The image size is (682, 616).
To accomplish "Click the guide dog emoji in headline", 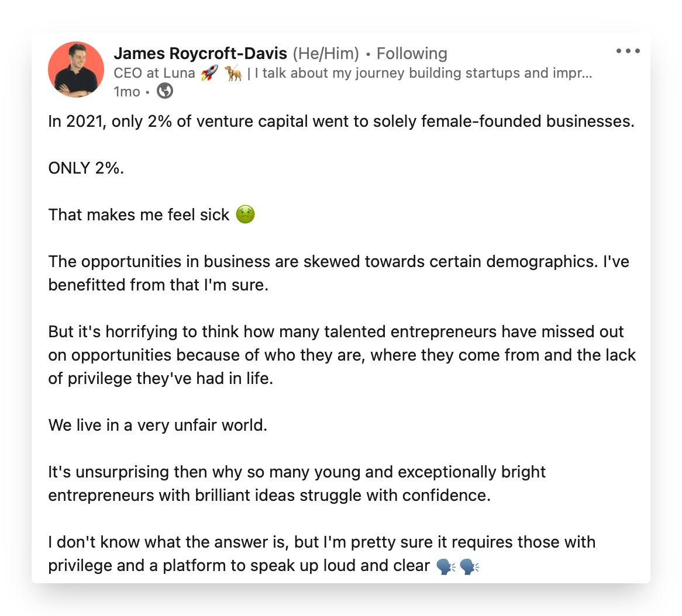I will pyautogui.click(x=233, y=73).
